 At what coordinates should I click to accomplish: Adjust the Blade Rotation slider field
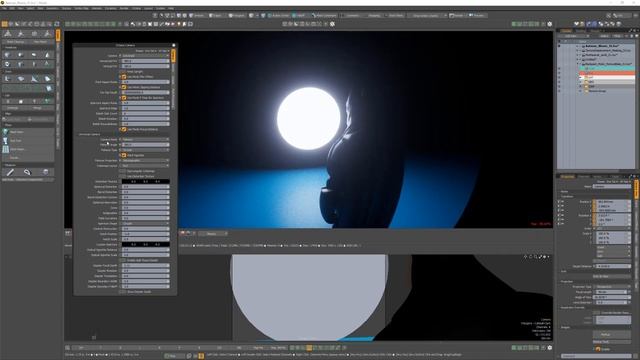tap(145, 118)
